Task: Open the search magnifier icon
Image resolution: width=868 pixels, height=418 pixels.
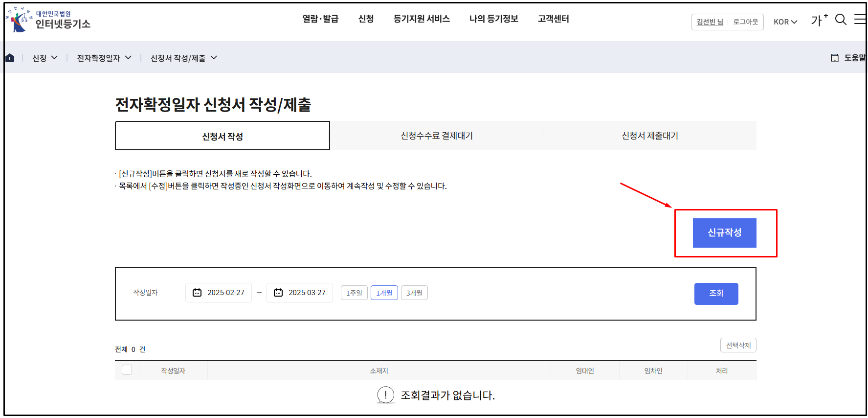Action: tap(841, 20)
